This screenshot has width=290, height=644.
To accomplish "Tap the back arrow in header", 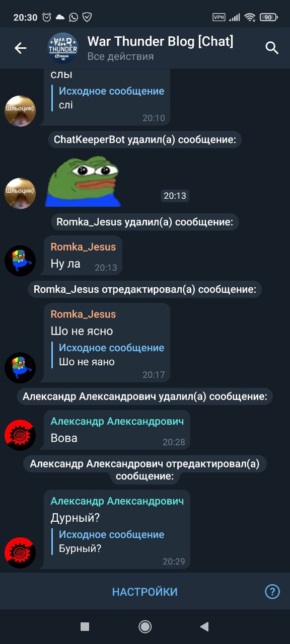I will click(x=20, y=48).
